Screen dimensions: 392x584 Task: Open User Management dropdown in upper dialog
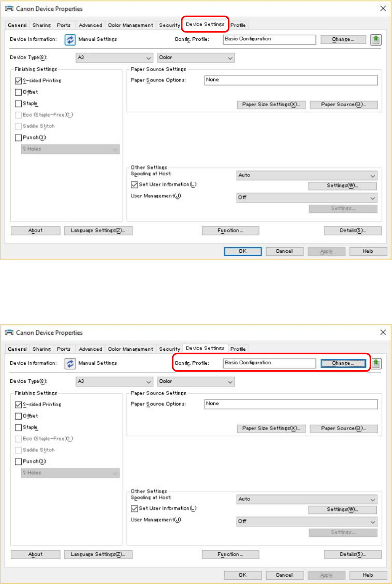(x=307, y=197)
